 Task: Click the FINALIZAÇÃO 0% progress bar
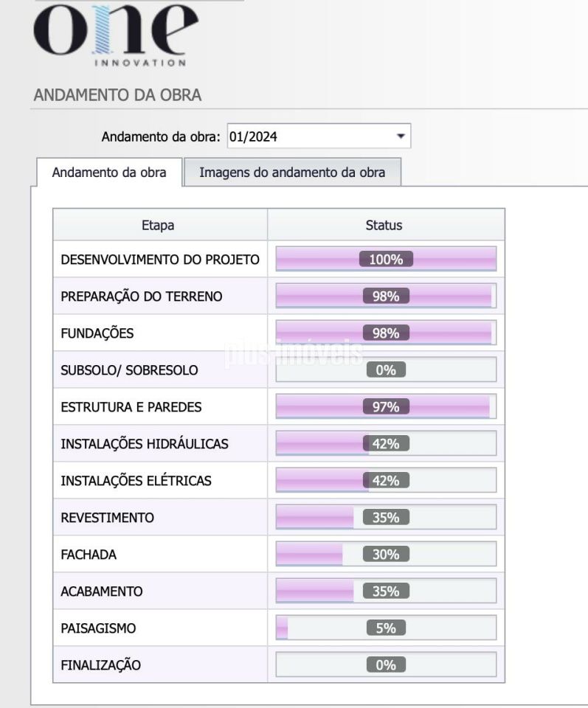pyautogui.click(x=384, y=664)
